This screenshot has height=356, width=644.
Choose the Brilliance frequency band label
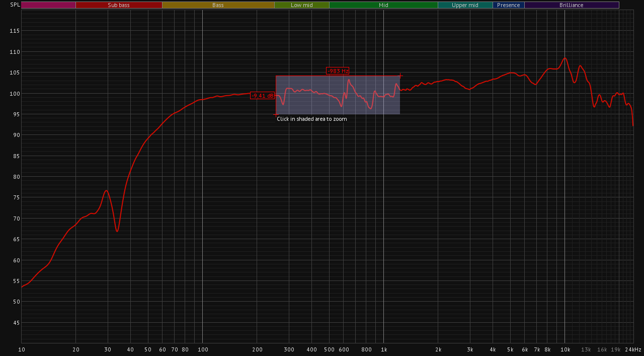(x=572, y=5)
